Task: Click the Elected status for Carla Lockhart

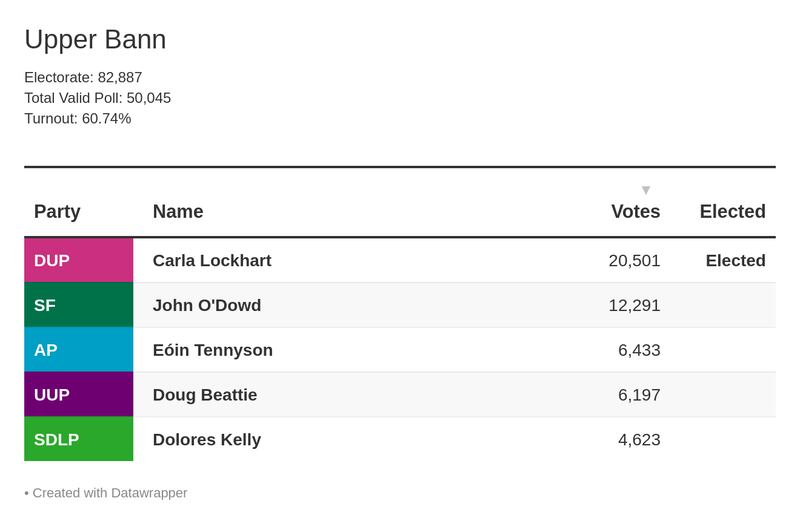Action: (x=735, y=261)
